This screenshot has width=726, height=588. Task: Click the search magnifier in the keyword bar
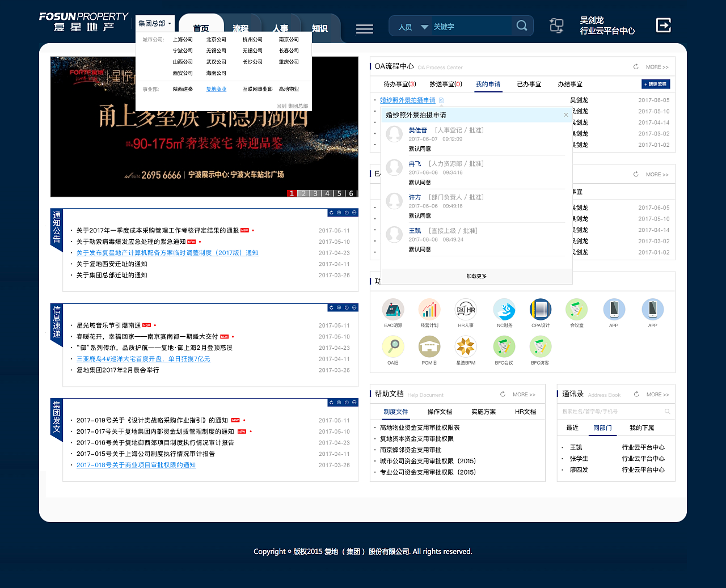coord(521,26)
